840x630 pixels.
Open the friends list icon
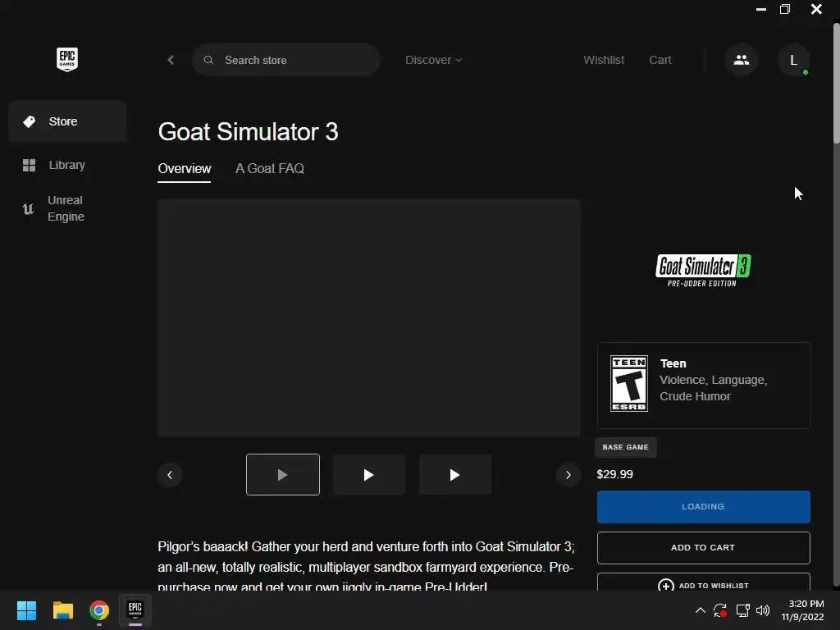click(742, 60)
